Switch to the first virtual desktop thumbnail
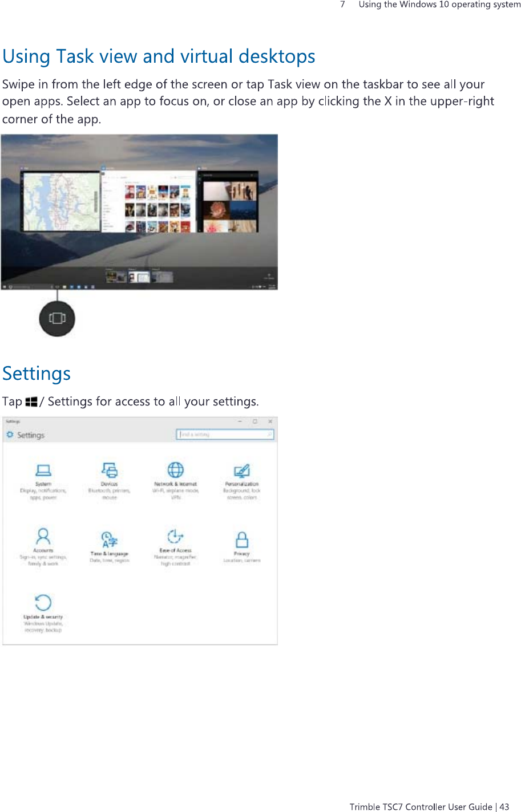Screen dimensions: 521x812 (115, 277)
